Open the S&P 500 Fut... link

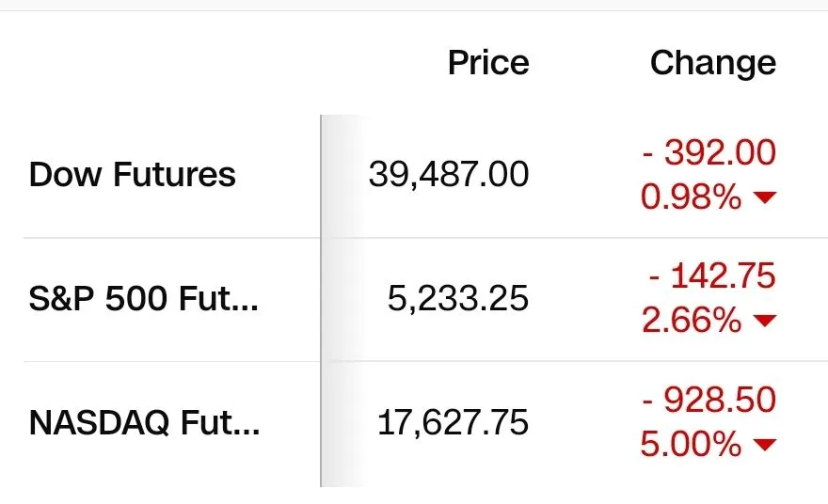tap(144, 298)
